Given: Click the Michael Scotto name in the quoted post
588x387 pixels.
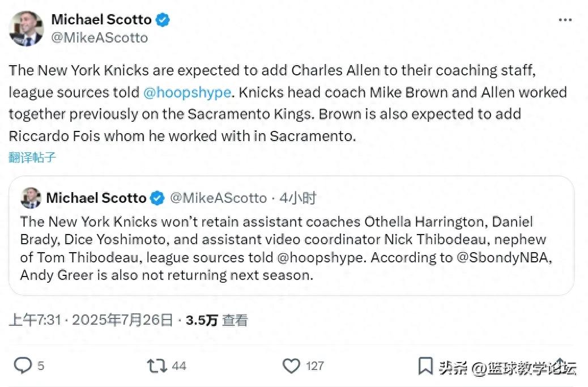Looking at the screenshot, I should (96, 198).
